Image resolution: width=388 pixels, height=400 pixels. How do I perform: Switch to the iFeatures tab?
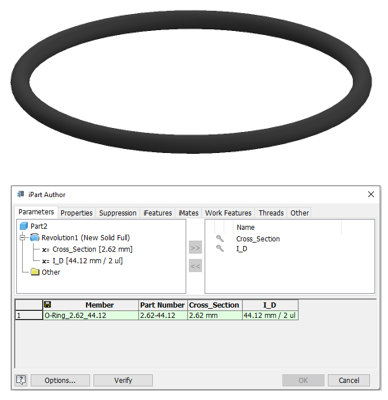click(x=157, y=213)
